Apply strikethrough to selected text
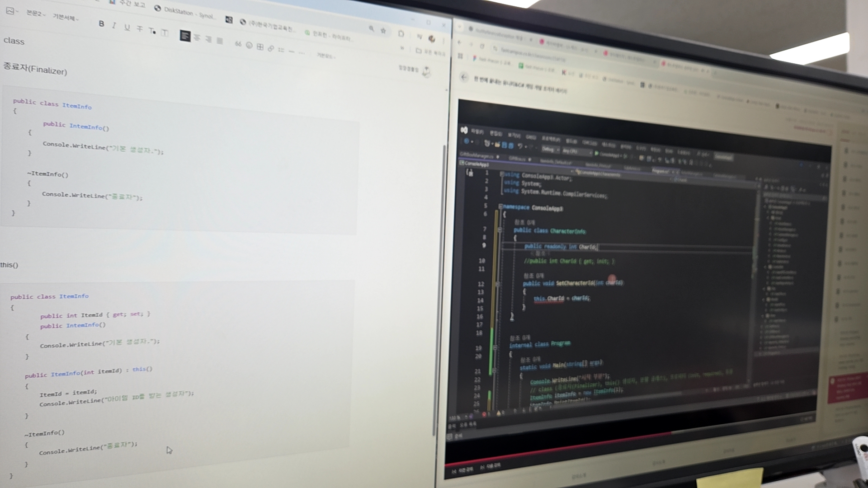This screenshot has width=868, height=488. point(140,29)
